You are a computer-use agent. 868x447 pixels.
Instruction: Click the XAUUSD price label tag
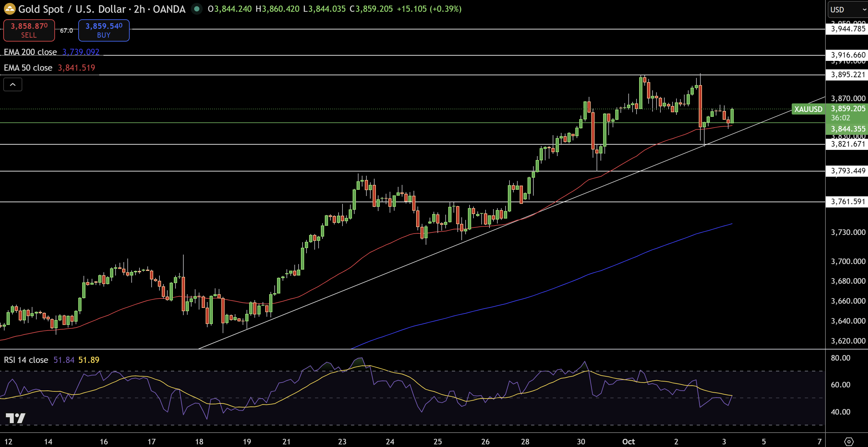coord(808,109)
